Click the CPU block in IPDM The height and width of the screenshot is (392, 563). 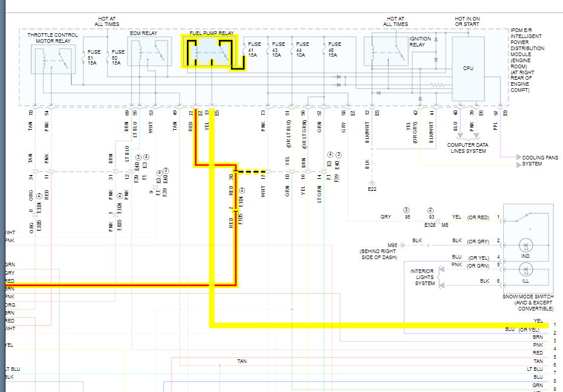(468, 68)
